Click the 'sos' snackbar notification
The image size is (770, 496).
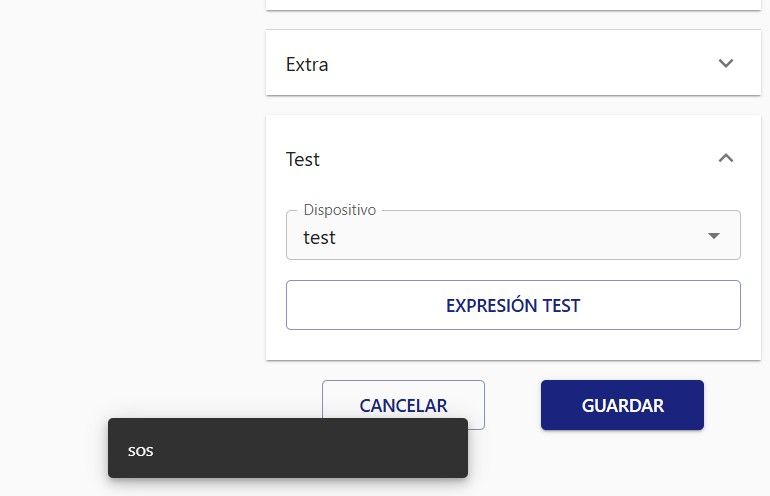coord(288,448)
